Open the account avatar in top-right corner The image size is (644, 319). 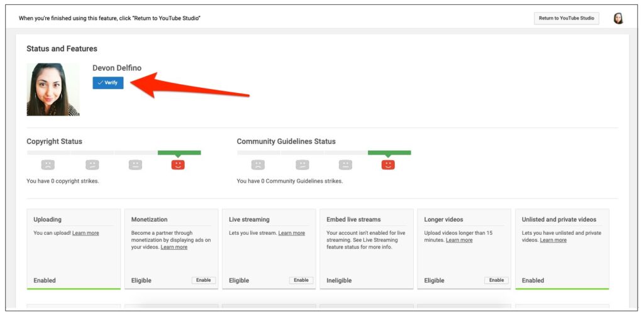click(618, 18)
